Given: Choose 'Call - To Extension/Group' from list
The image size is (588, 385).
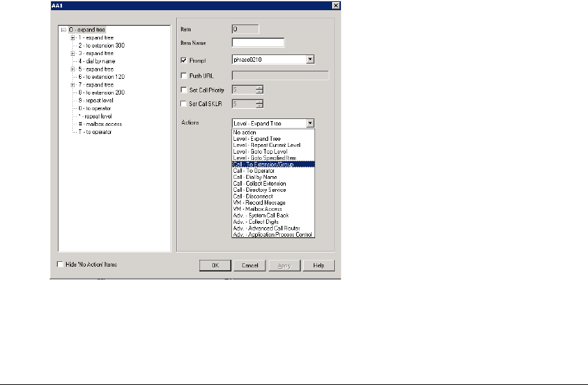Looking at the screenshot, I should (272, 164).
